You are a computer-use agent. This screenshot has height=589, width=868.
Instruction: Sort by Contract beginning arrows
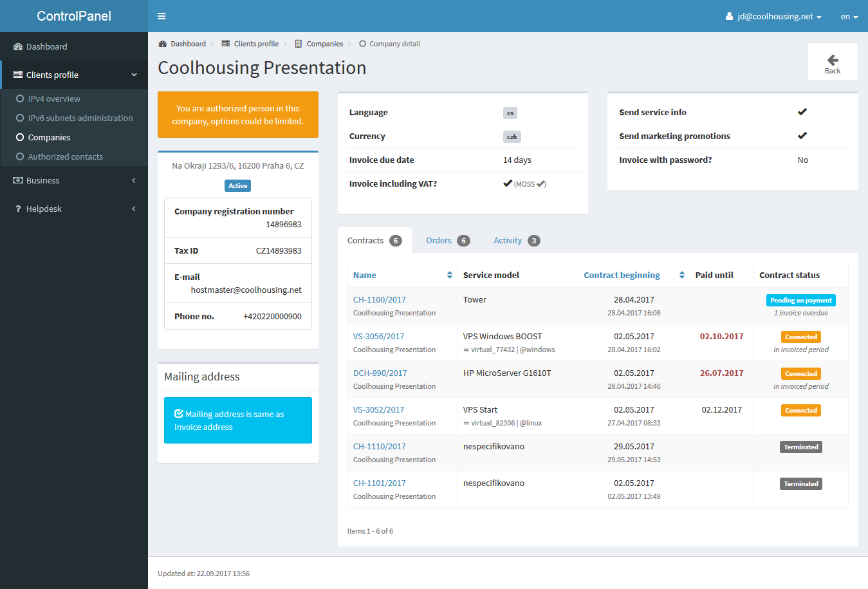pos(682,275)
